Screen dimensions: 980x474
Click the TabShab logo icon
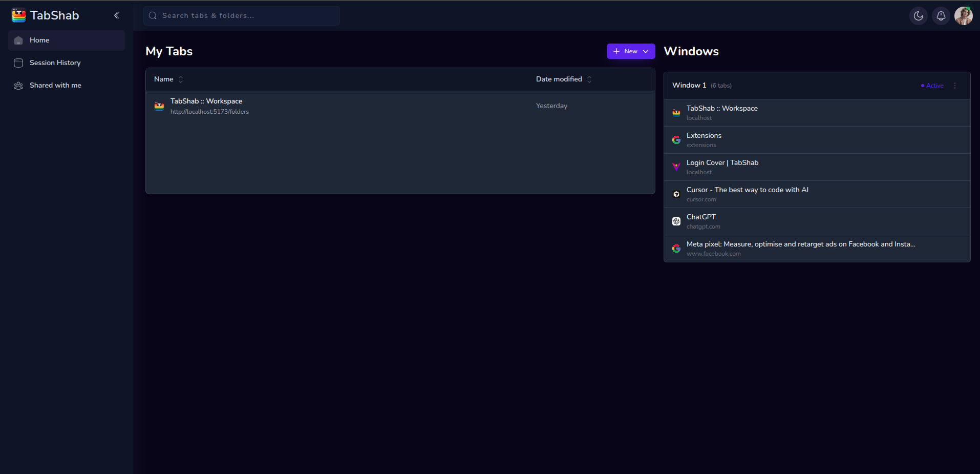[19, 15]
